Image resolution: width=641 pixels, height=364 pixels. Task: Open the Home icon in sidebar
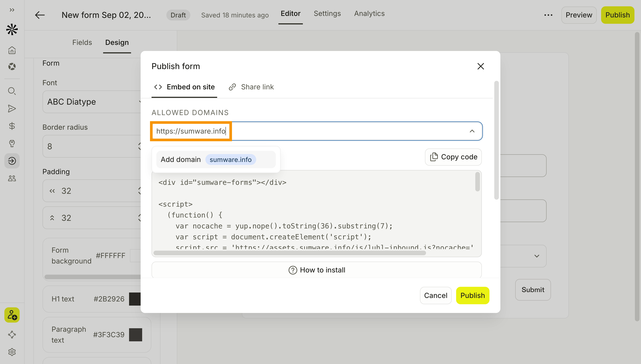click(12, 50)
